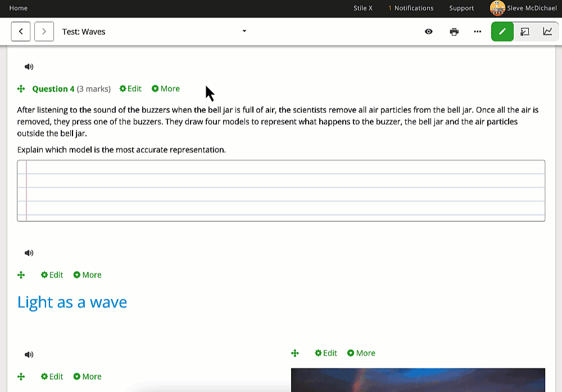Expand the More menu for Question 4
Viewport: 562px width, 392px height.
166,89
